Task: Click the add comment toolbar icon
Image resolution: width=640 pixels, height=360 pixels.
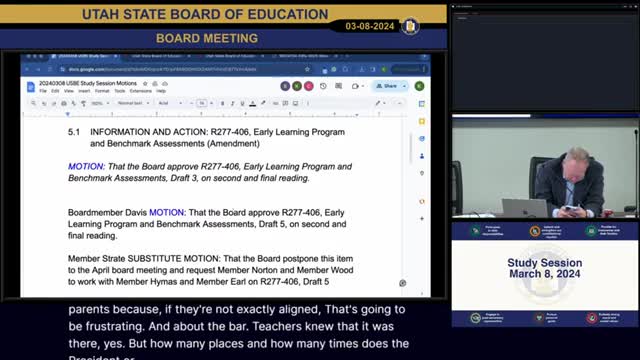Action: [x=285, y=103]
